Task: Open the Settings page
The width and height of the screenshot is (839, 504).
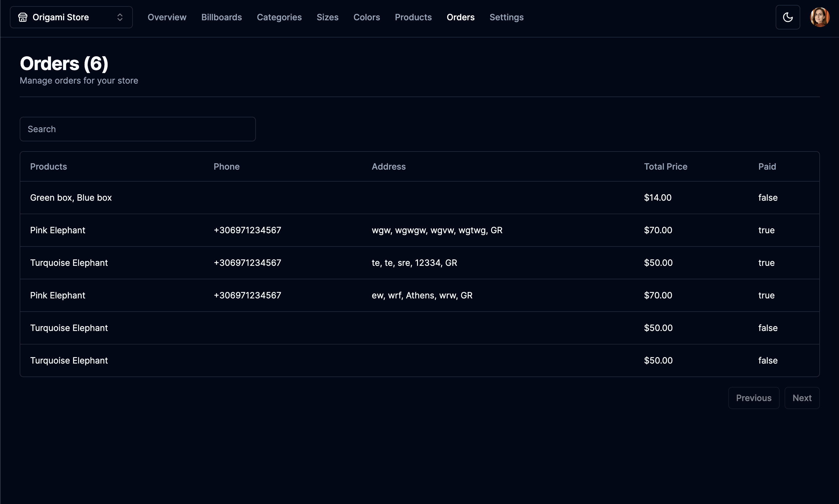Action: (x=506, y=17)
